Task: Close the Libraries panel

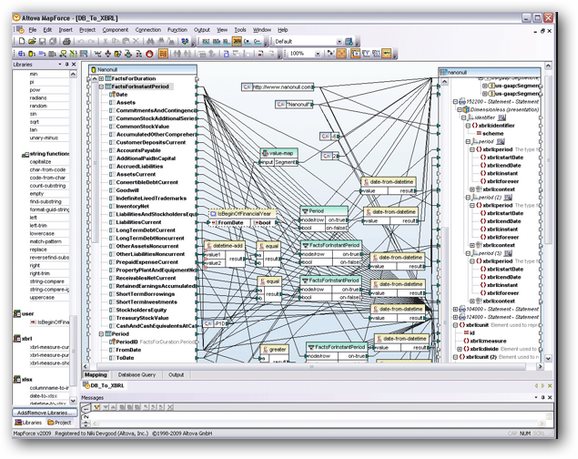Action: tap(74, 64)
